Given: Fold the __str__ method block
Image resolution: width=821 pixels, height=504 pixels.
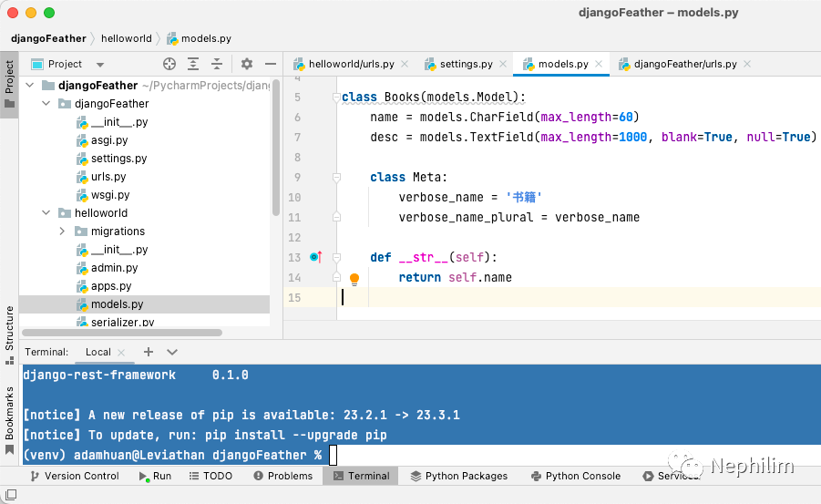Looking at the screenshot, I should (x=336, y=257).
